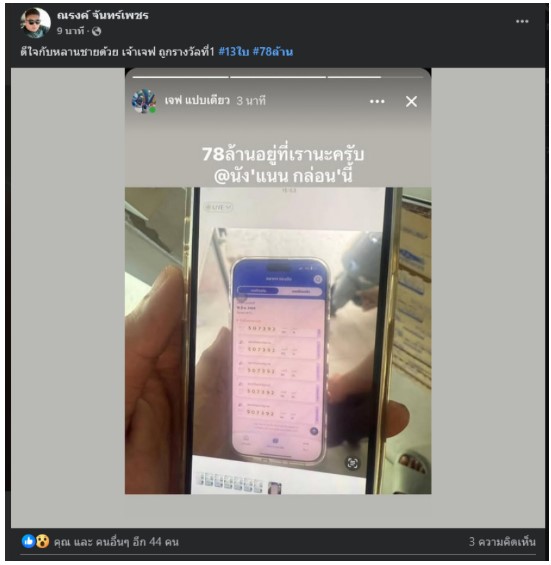Tap the scan icon on photographed phone

point(352,463)
